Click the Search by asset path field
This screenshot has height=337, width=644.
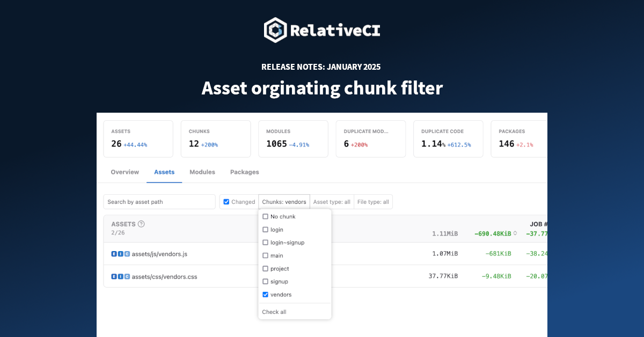tap(159, 201)
